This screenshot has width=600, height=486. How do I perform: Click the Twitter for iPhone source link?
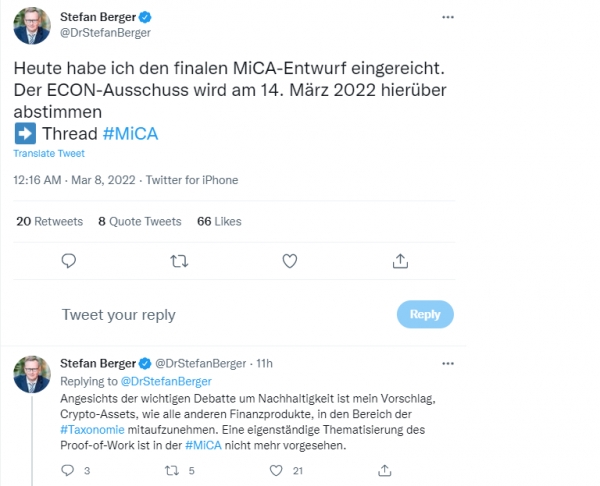pos(192,180)
